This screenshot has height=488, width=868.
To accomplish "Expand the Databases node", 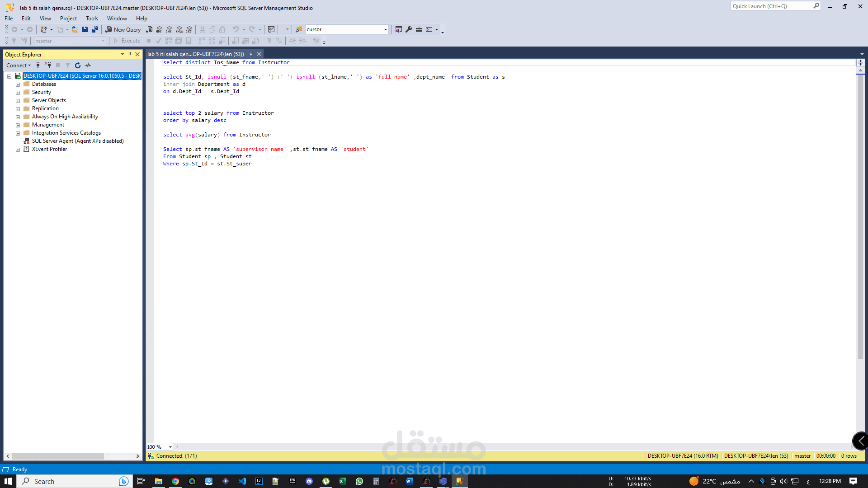I will pyautogui.click(x=18, y=84).
